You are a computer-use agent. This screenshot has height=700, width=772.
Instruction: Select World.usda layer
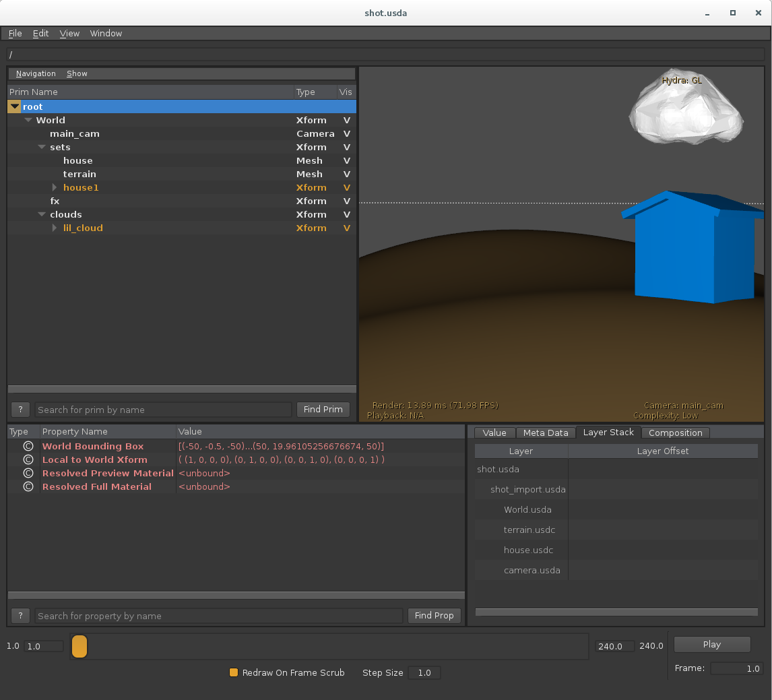click(x=527, y=509)
